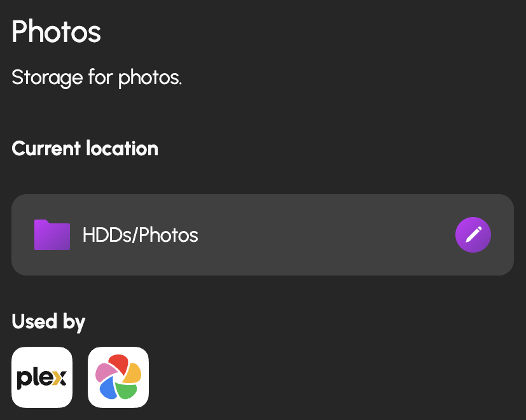This screenshot has width=526, height=420.
Task: Click the blue petal of pinwheel logo
Action: [x=107, y=389]
